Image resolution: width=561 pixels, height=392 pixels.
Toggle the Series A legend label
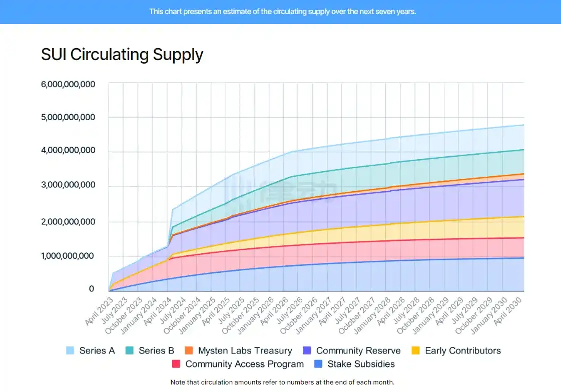pyautogui.click(x=97, y=351)
